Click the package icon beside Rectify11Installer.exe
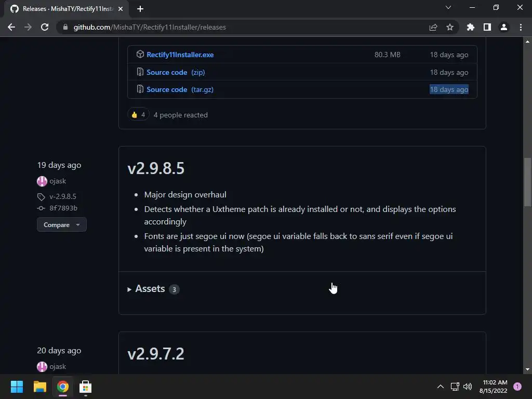The height and width of the screenshot is (399, 532). (140, 54)
